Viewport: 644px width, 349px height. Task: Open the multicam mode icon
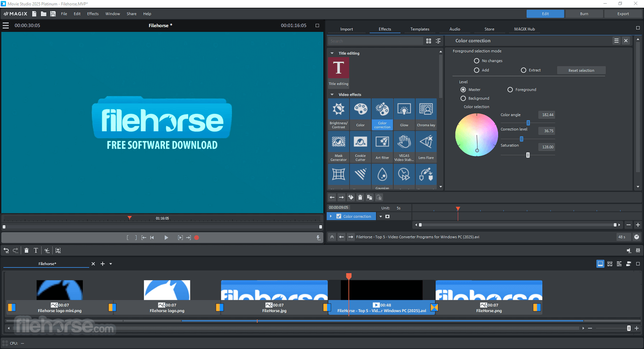point(629,264)
